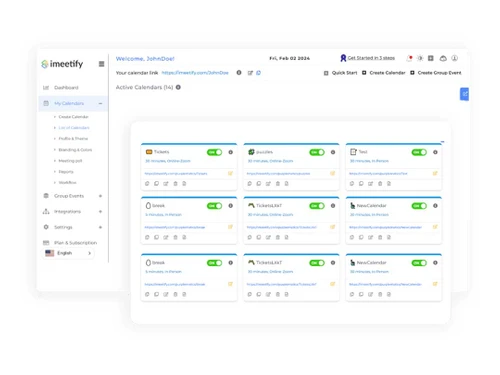Select Create Calendar in the sidebar submenu
Viewport: 500px width, 375px height.
tap(73, 117)
